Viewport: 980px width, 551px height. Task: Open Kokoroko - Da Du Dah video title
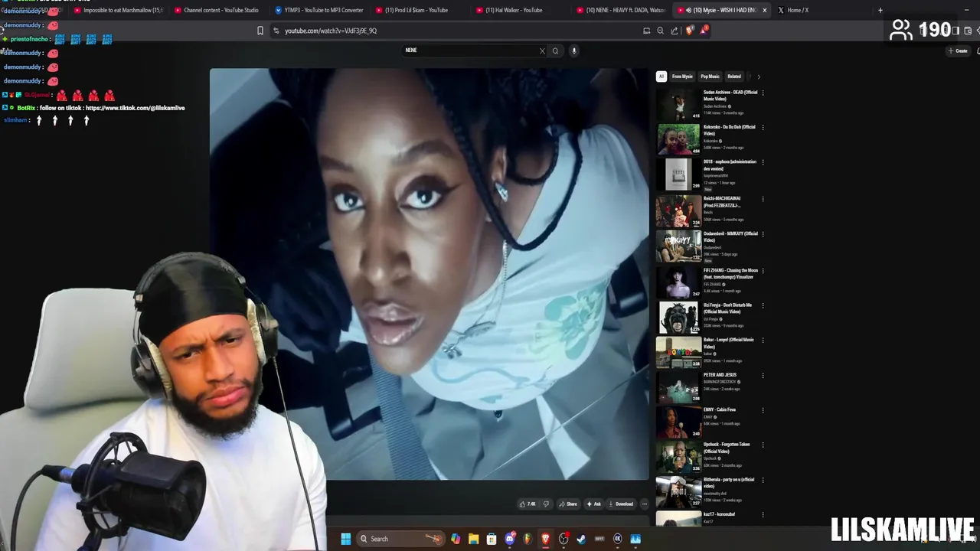point(729,130)
